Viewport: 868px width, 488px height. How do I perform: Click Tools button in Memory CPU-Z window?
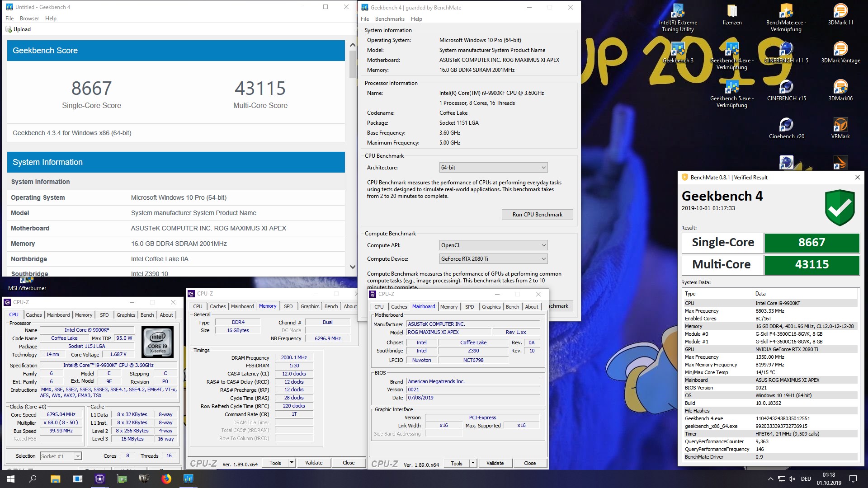[275, 463]
